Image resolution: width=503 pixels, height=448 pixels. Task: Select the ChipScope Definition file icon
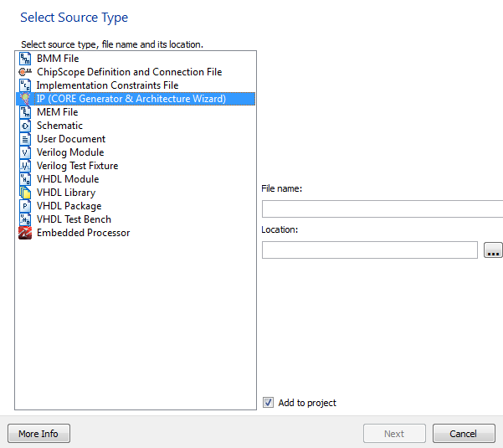[25, 72]
